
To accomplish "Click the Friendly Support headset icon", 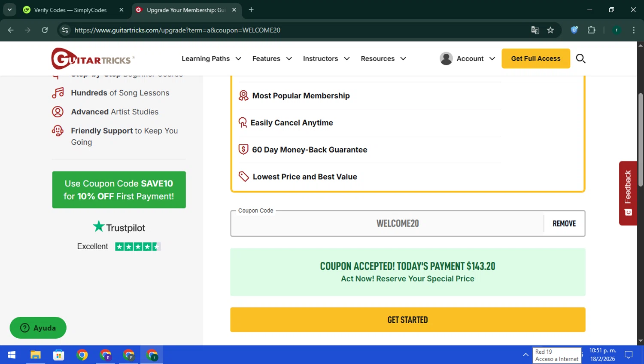I will (x=58, y=131).
